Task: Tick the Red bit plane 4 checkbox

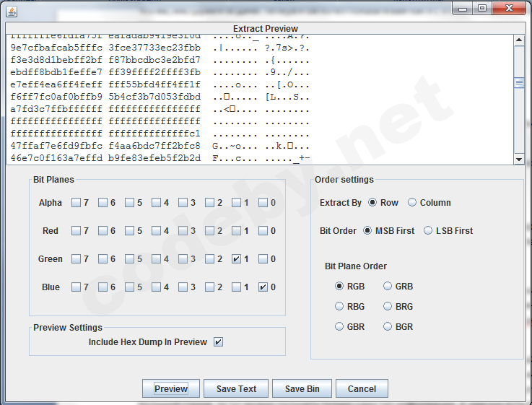Action: 156,231
